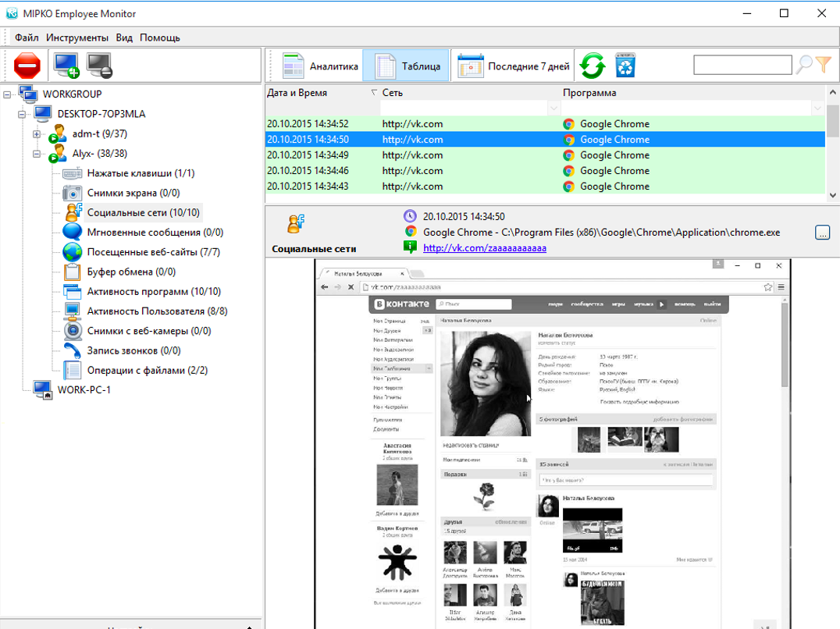Open the Сеть column filter dropdown
Image resolution: width=840 pixels, height=629 pixels.
[x=553, y=108]
